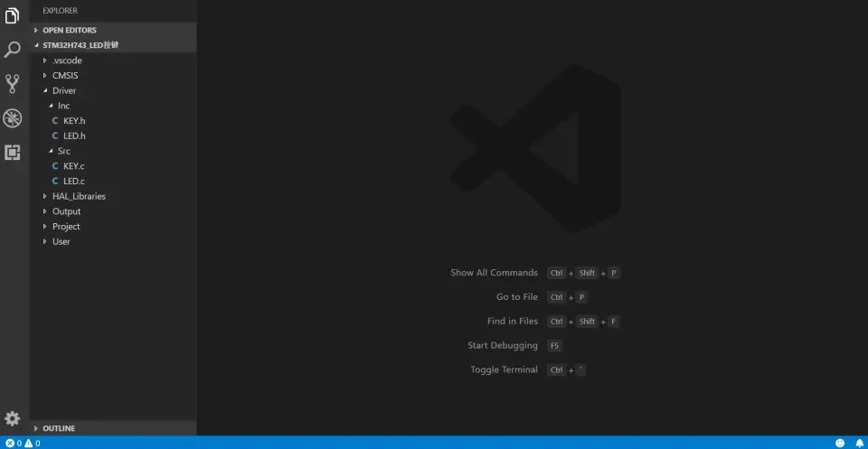Click the C icon of KEY.c
Image resolution: width=868 pixels, height=449 pixels.
point(55,166)
